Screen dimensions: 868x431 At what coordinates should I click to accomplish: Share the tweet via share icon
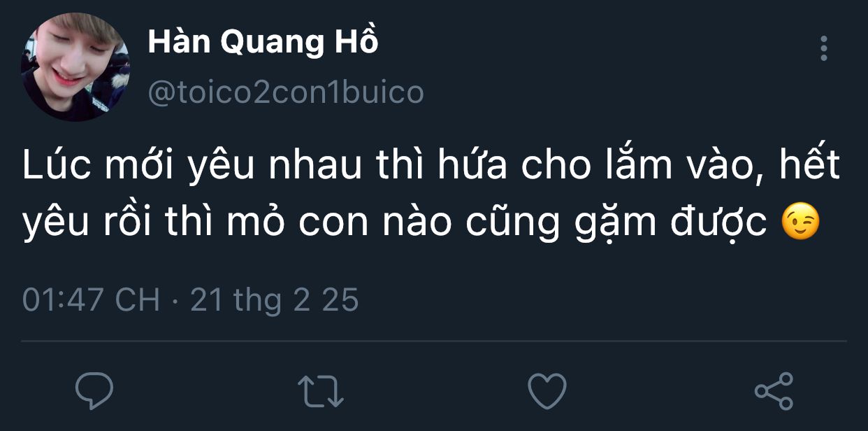(774, 390)
